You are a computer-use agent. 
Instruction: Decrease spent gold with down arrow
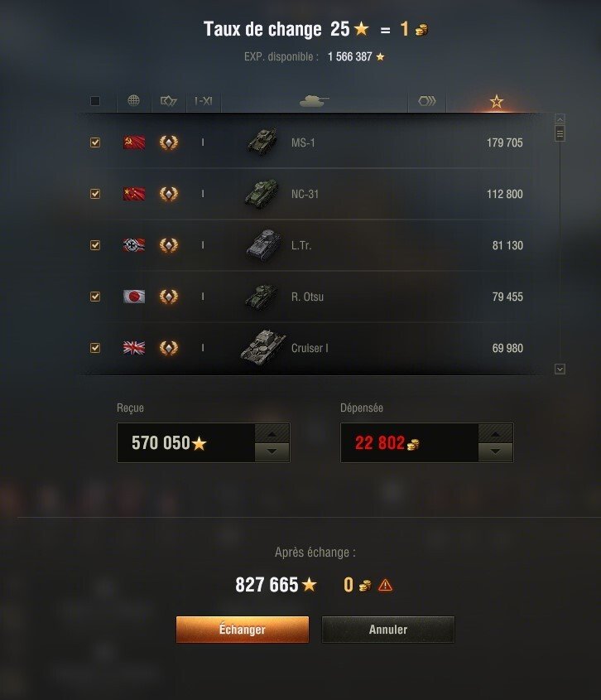(495, 451)
